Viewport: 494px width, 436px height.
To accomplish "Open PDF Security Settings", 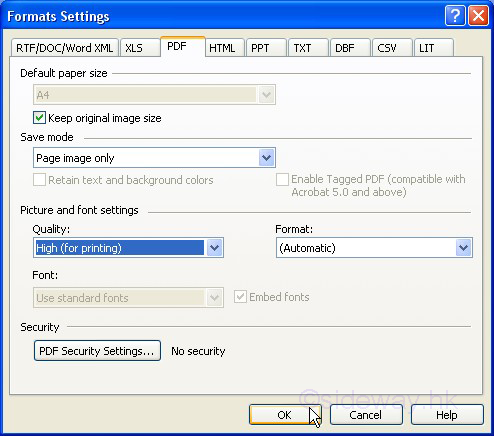I will (x=97, y=351).
